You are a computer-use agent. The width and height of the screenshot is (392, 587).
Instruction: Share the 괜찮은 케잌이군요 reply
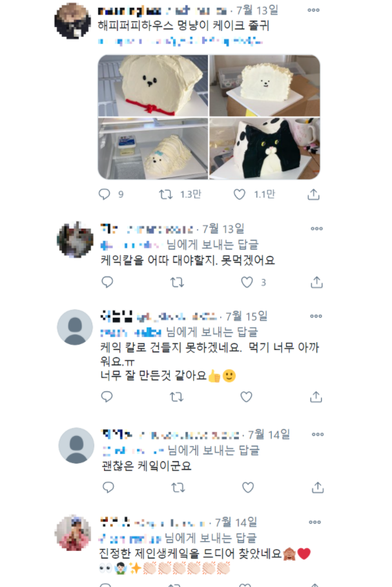318,488
